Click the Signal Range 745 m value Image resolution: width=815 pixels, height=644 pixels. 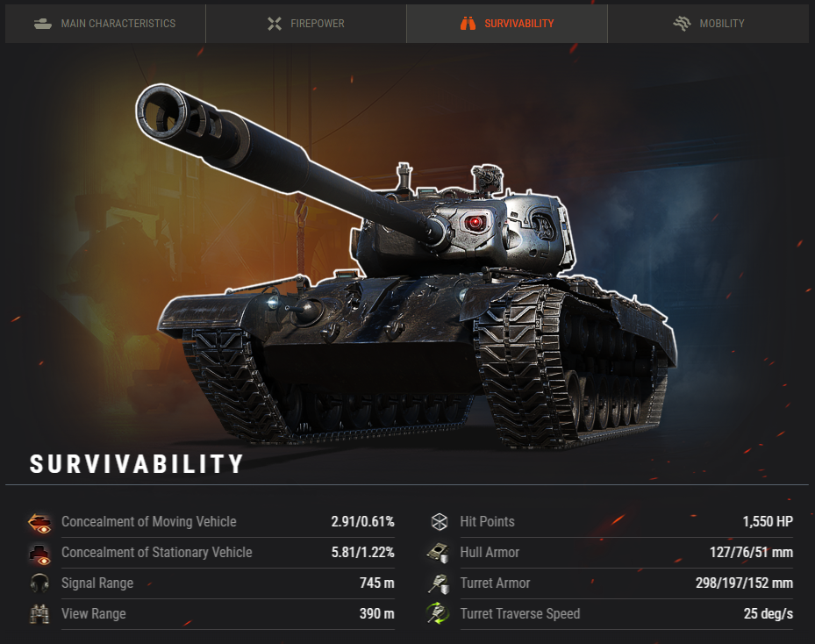(x=377, y=583)
